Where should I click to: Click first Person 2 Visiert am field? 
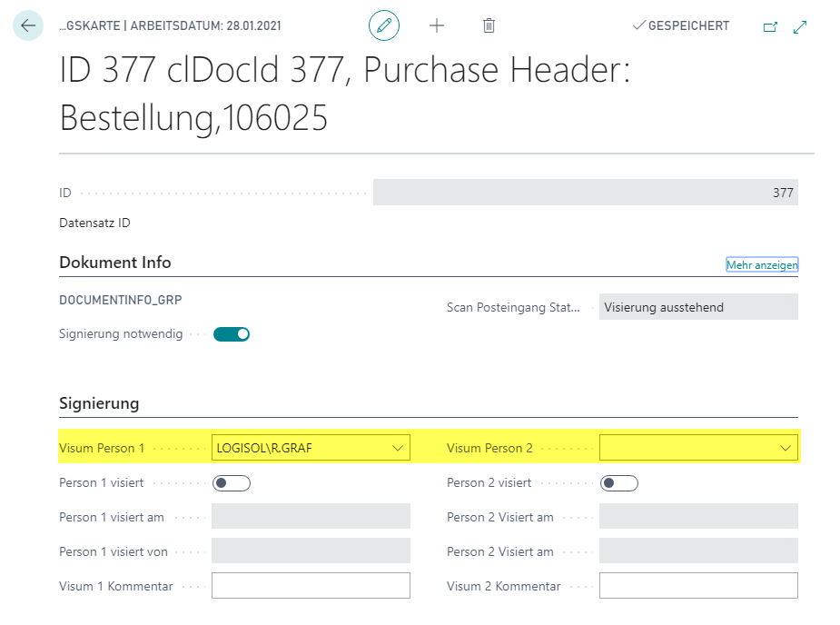click(x=698, y=516)
